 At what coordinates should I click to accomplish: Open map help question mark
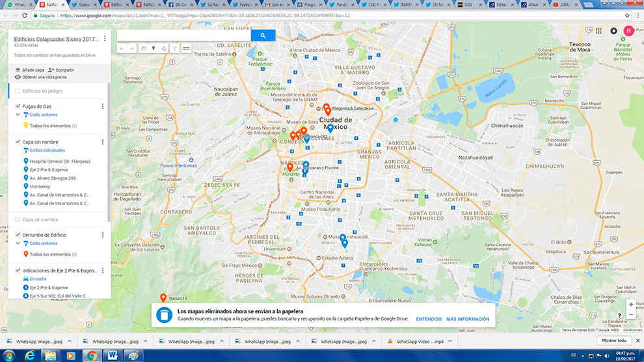tap(619, 316)
